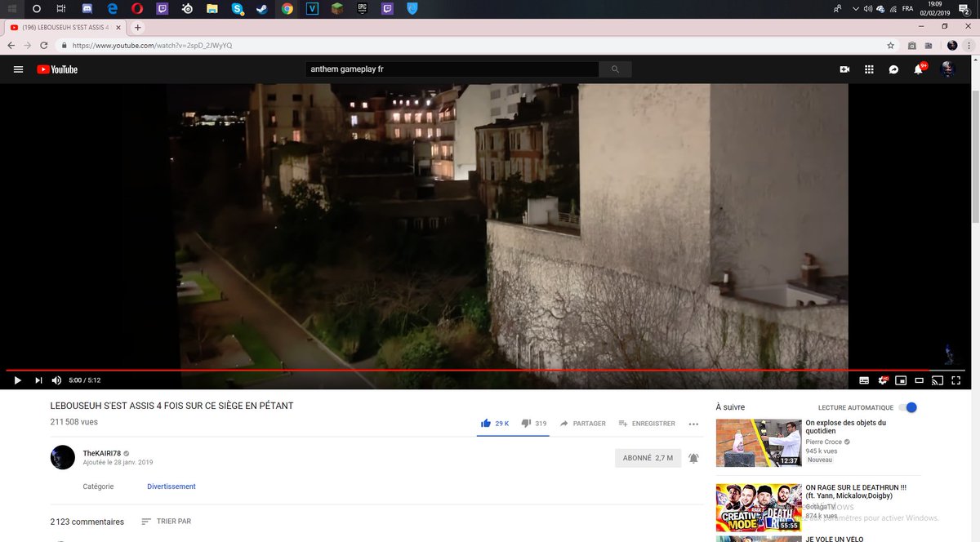The width and height of the screenshot is (980, 542).
Task: Switch to the miniplayer
Action: 902,380
